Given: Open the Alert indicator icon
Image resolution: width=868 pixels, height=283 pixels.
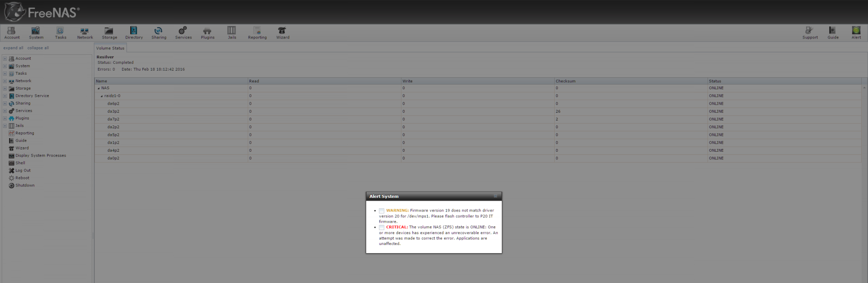Looking at the screenshot, I should tap(856, 33).
